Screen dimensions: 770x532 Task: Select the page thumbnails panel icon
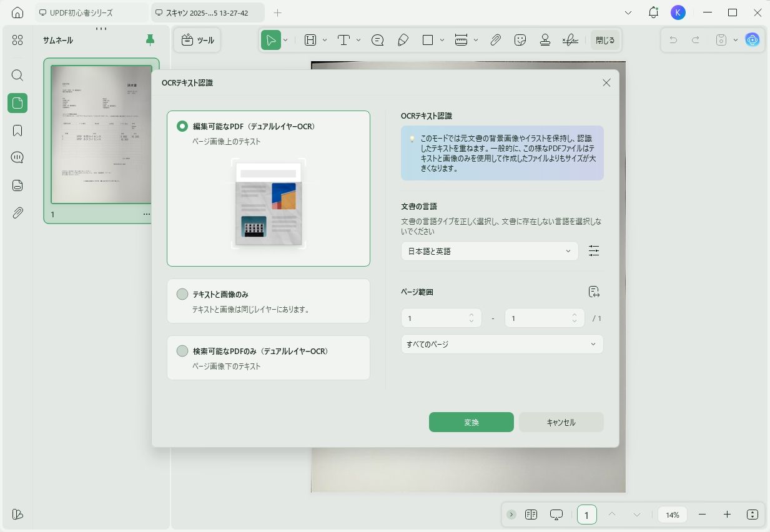click(x=17, y=103)
